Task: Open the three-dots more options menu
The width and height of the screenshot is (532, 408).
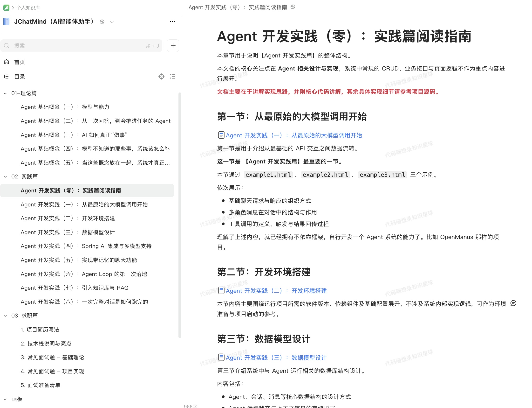Action: (x=172, y=22)
